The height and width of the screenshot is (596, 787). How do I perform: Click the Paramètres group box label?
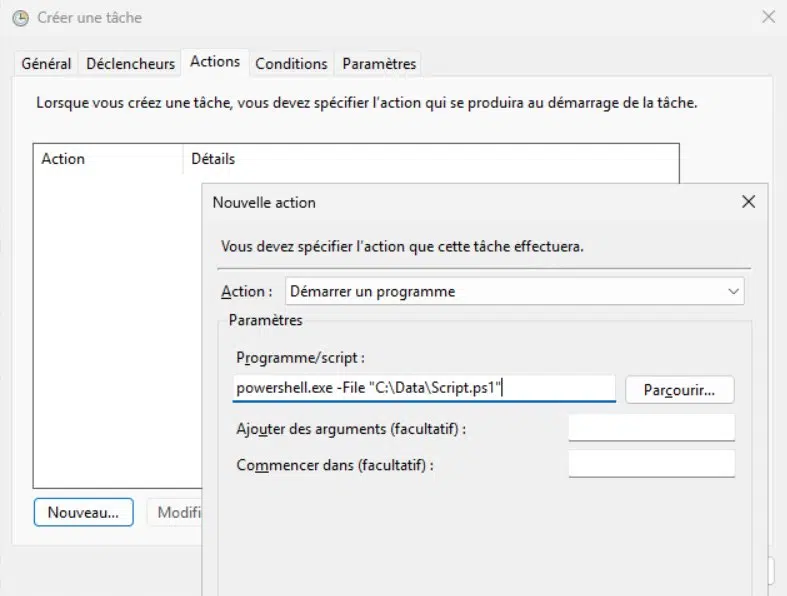pos(266,320)
